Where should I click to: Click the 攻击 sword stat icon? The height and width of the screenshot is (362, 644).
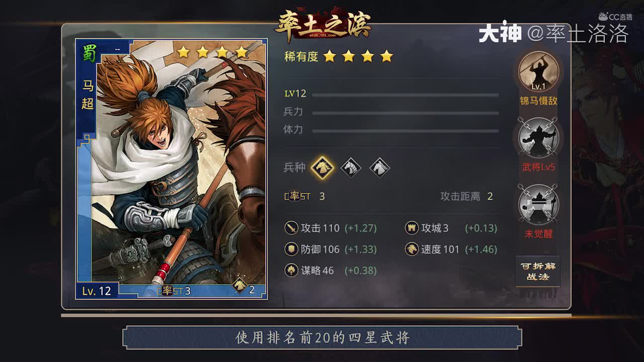click(291, 228)
